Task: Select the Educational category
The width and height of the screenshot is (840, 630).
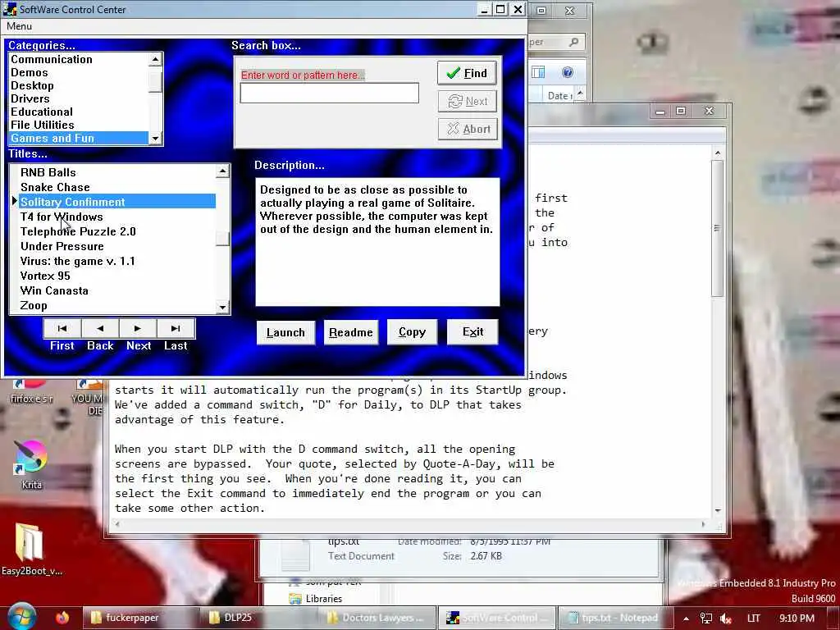Action: (x=79, y=112)
